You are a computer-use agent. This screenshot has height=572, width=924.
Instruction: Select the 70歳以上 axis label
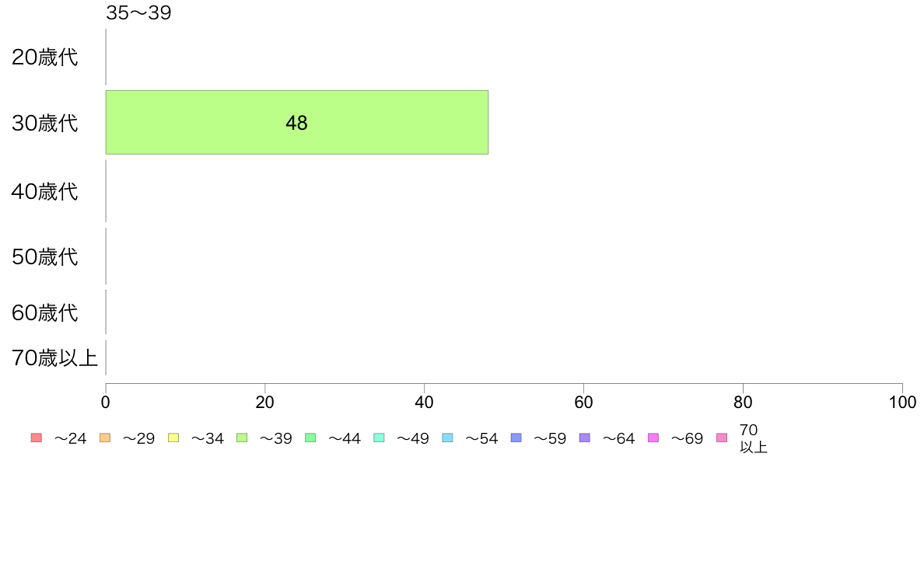(54, 357)
